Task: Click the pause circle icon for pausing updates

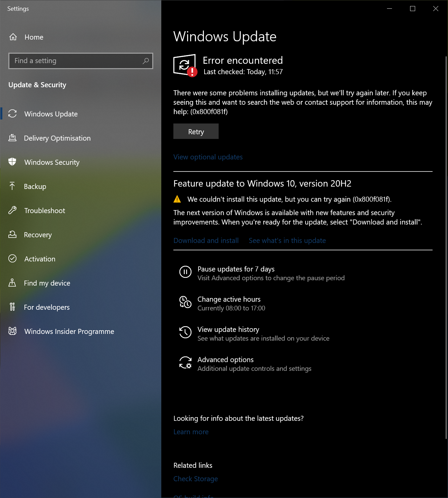Action: click(x=185, y=272)
